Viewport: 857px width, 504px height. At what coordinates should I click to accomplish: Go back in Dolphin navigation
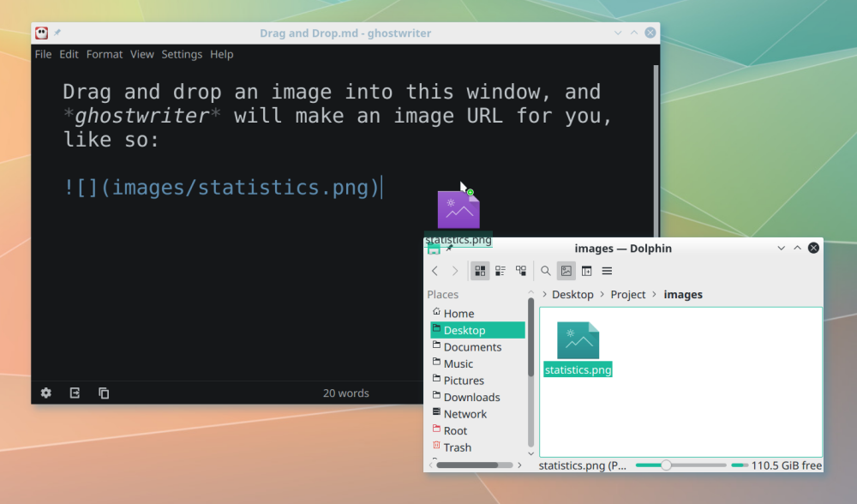tap(434, 271)
